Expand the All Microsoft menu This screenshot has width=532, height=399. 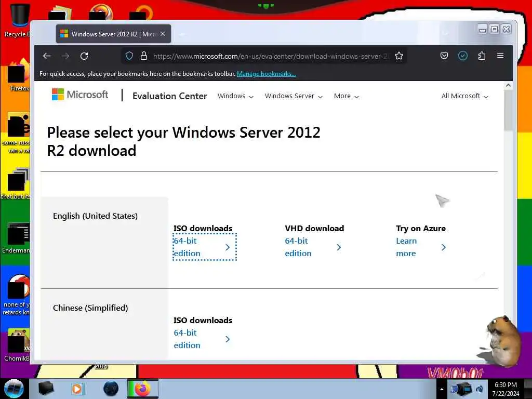[x=464, y=96]
